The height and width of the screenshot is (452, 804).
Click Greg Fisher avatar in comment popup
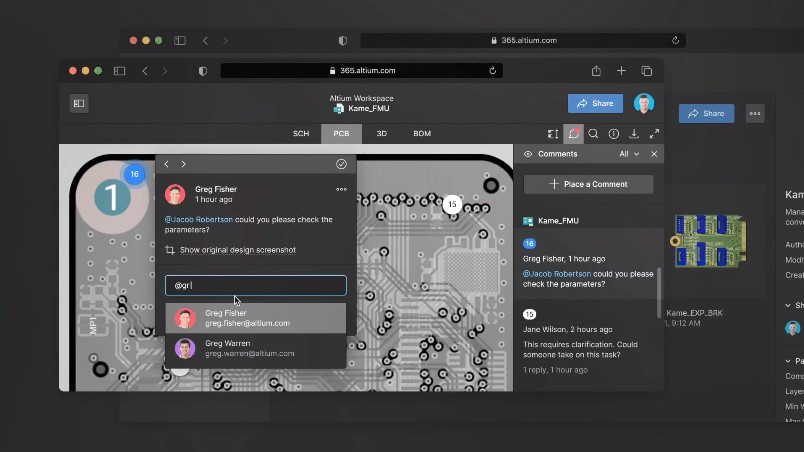click(175, 194)
